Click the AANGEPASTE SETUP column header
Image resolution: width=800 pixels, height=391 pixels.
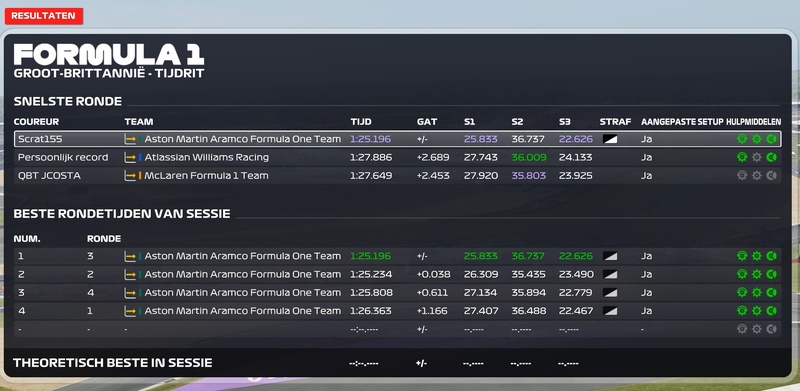682,122
